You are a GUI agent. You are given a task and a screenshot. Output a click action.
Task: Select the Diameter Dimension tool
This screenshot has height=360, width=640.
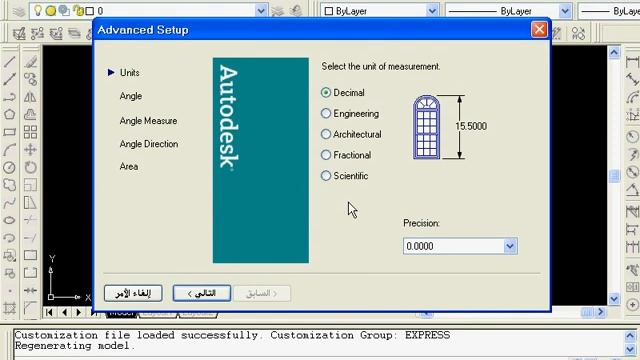pyautogui.click(x=632, y=172)
